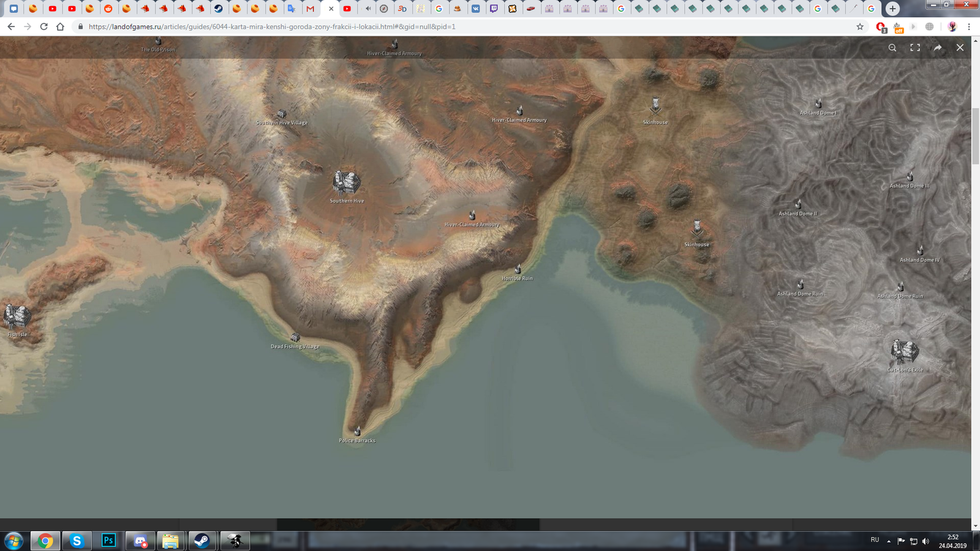Close the map lightbox viewer
The image size is (980, 551).
tap(960, 48)
